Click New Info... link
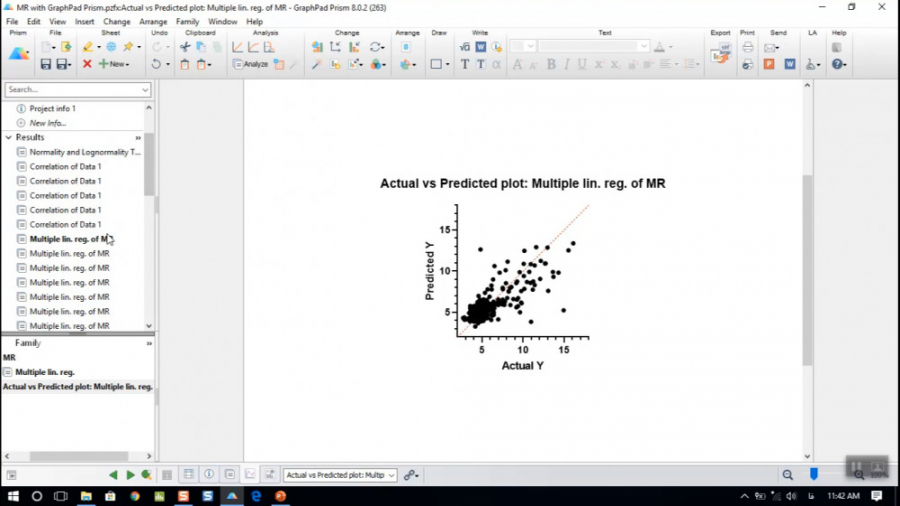This screenshot has width=900, height=506. coord(48,123)
